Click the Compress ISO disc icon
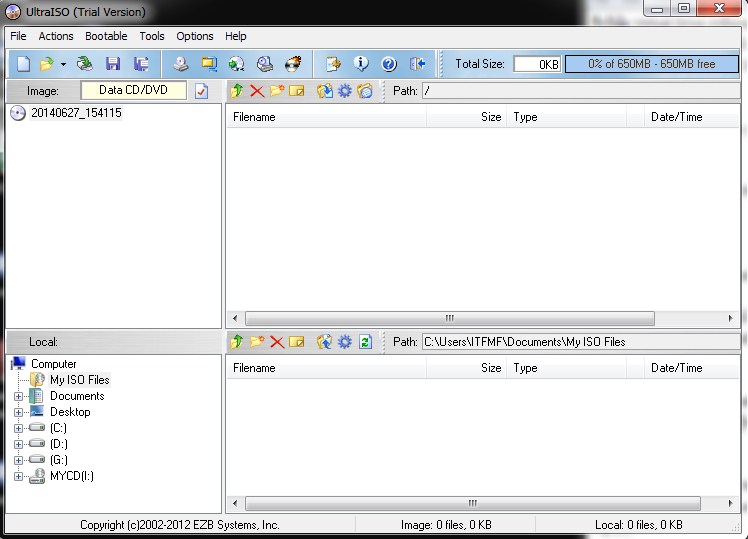Image resolution: width=748 pixels, height=539 pixels. (237, 63)
